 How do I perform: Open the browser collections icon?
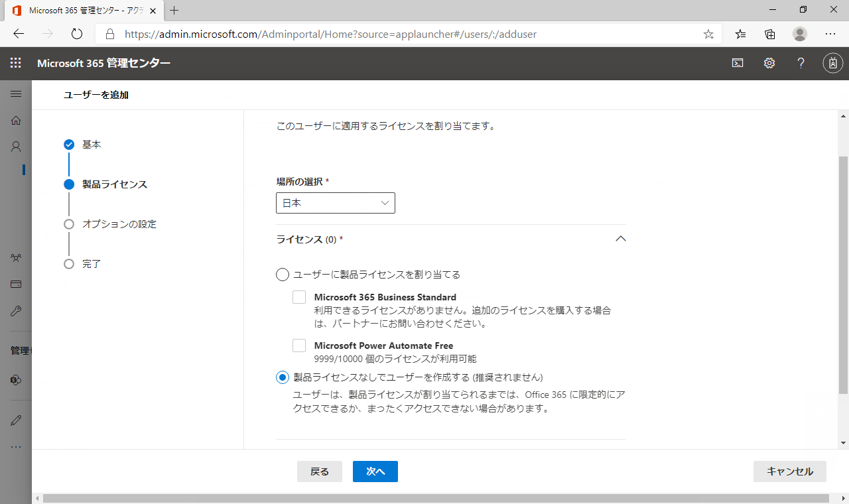(x=770, y=34)
